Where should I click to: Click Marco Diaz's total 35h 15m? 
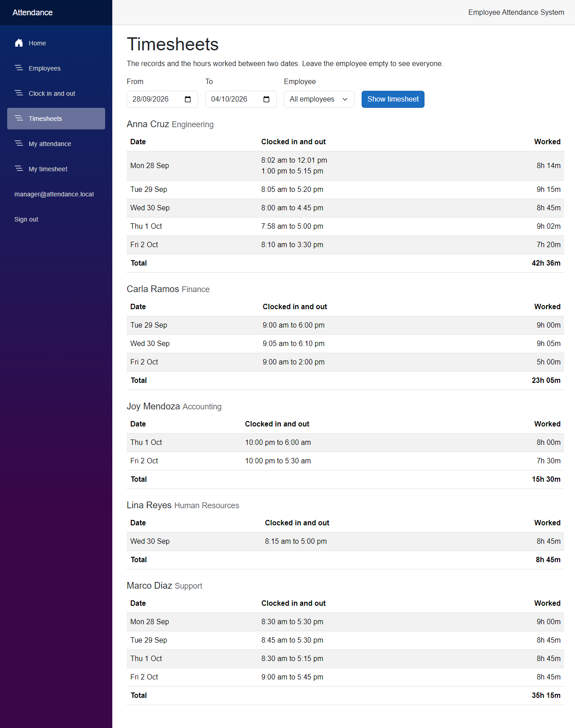[x=546, y=696]
